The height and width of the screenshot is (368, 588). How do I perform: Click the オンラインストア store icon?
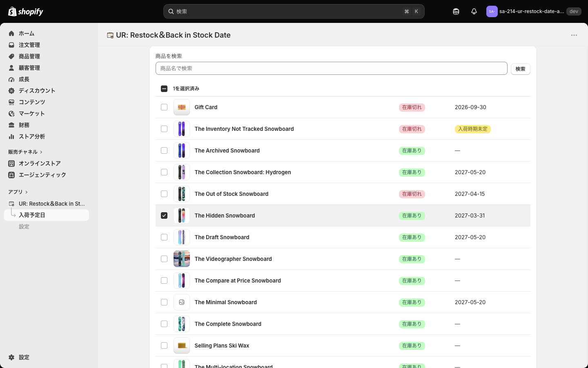click(11, 164)
